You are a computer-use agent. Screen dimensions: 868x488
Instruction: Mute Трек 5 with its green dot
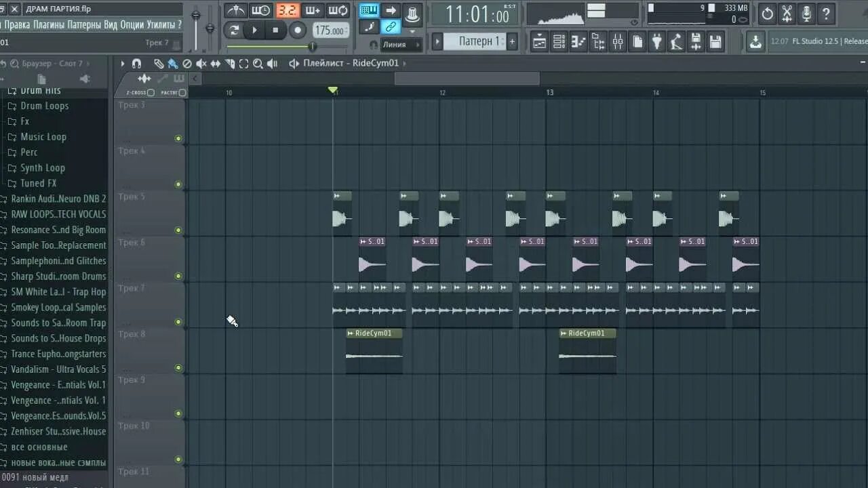click(x=178, y=230)
